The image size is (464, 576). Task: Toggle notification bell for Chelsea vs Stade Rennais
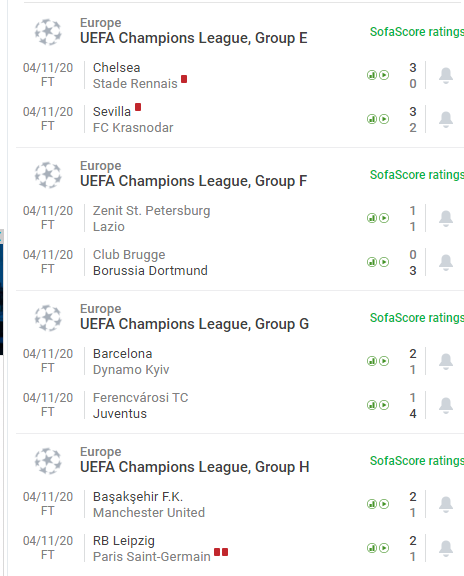[446, 75]
